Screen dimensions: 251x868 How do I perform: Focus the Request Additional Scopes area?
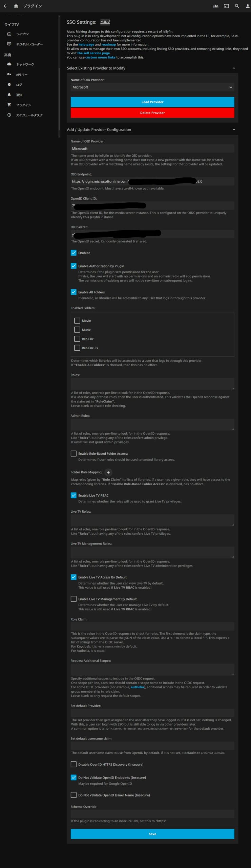152,669
